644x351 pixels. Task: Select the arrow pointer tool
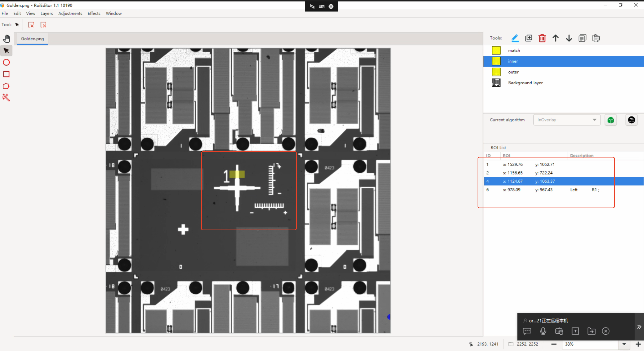[x=6, y=50]
